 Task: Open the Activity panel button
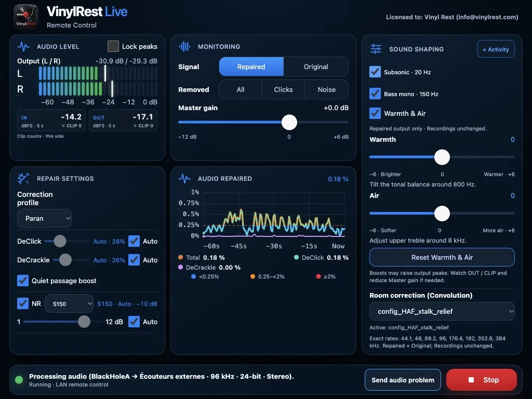496,49
